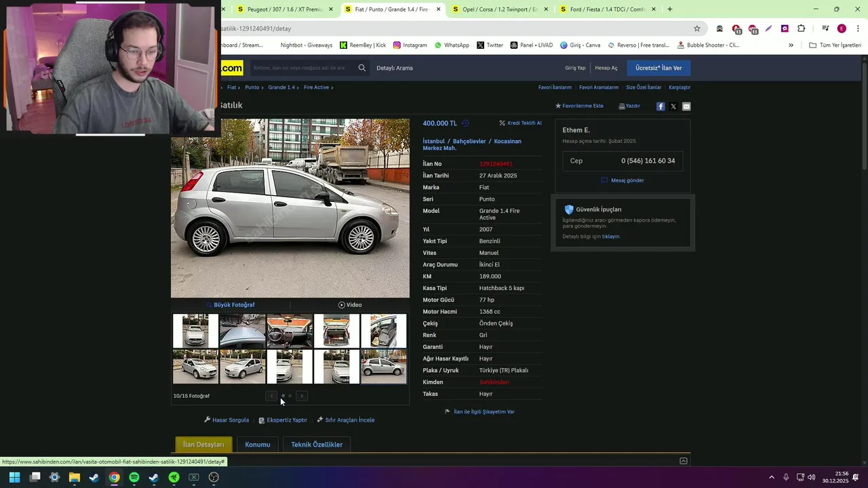This screenshot has height=488, width=868.
Task: Click Giriş Yap link
Action: tap(575, 68)
